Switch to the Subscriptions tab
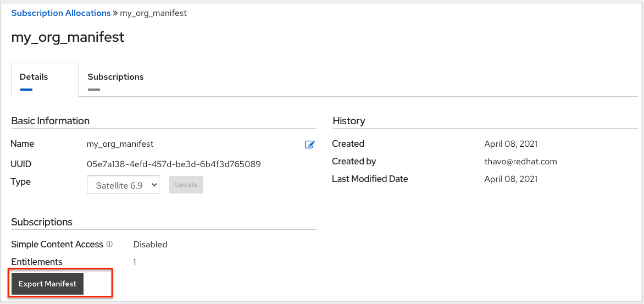The height and width of the screenshot is (304, 644). 115,77
